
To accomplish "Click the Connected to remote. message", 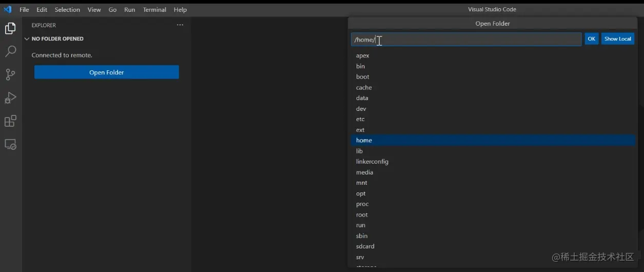I will [x=62, y=55].
